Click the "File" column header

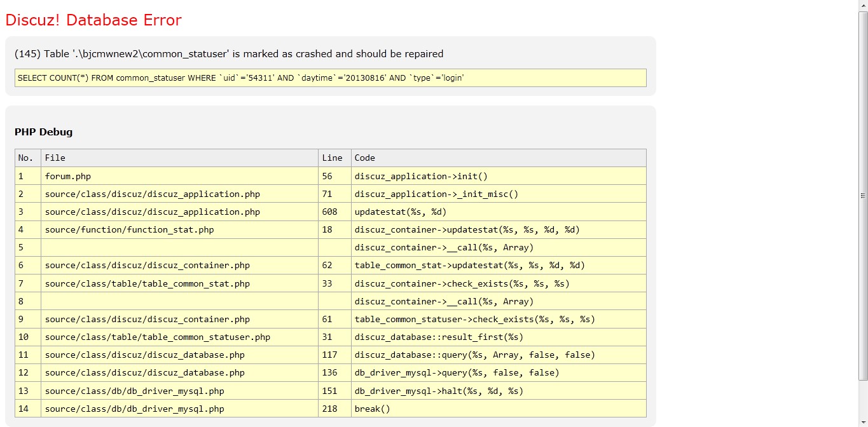(x=179, y=158)
